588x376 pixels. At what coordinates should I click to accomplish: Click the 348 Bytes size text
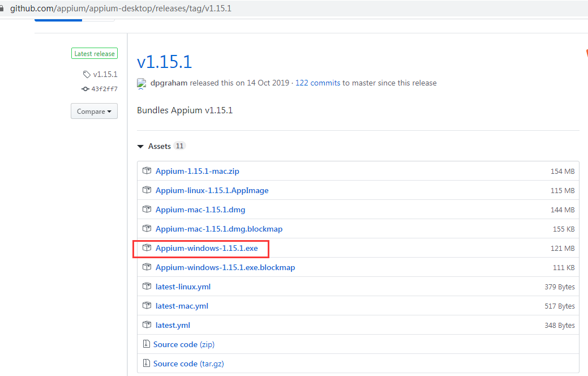[560, 326]
